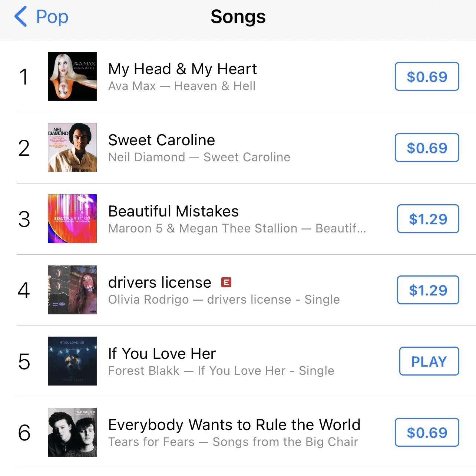Return to the Pop genre page

[x=42, y=16]
